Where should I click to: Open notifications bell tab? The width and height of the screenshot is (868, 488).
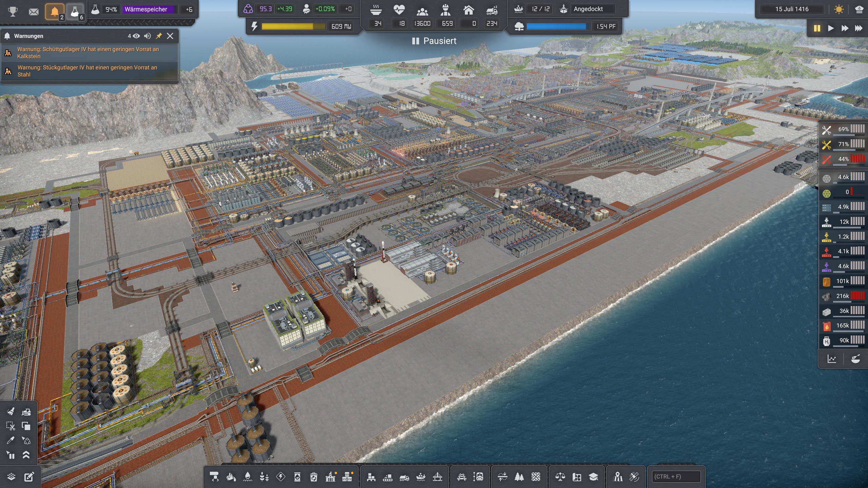pos(55,12)
